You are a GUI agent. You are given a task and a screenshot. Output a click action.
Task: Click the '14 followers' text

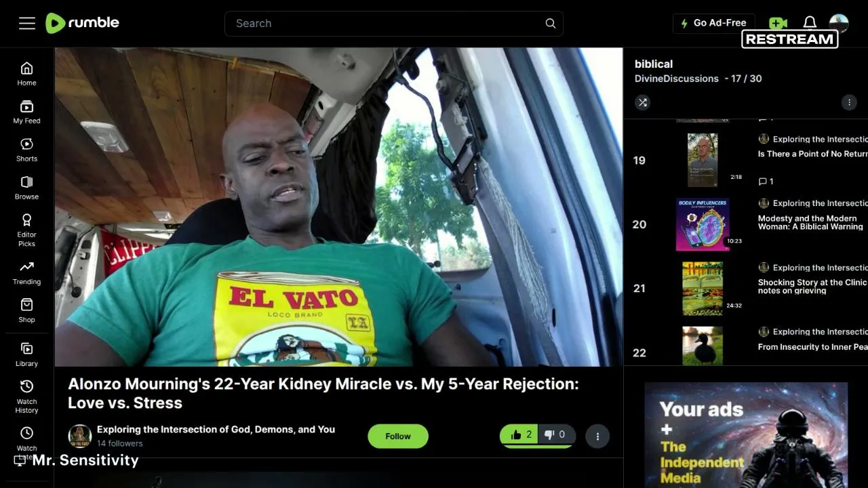[x=120, y=443]
